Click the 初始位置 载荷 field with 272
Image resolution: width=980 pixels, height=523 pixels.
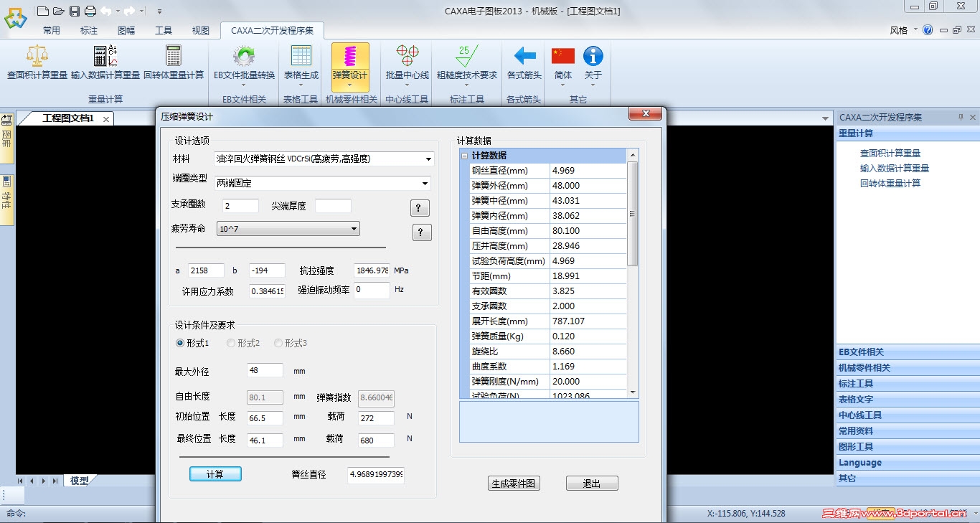(x=376, y=418)
